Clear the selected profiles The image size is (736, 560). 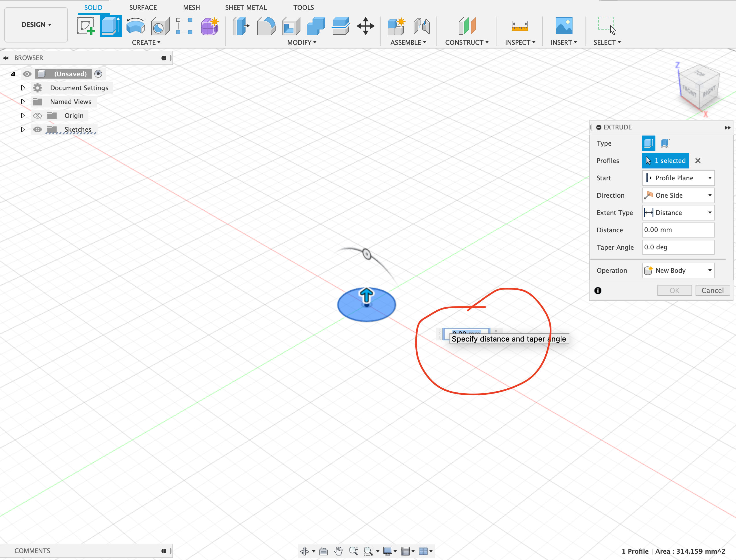pyautogui.click(x=698, y=161)
